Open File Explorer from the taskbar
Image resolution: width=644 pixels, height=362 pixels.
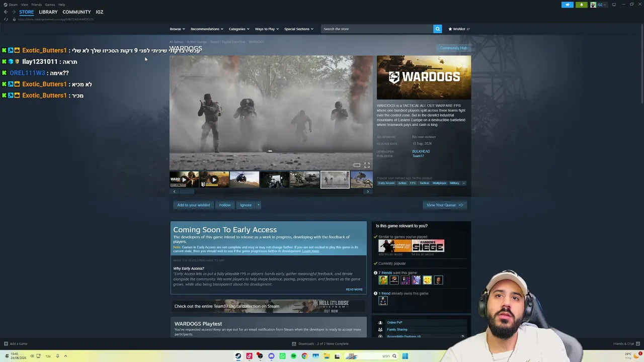[x=327, y=356]
